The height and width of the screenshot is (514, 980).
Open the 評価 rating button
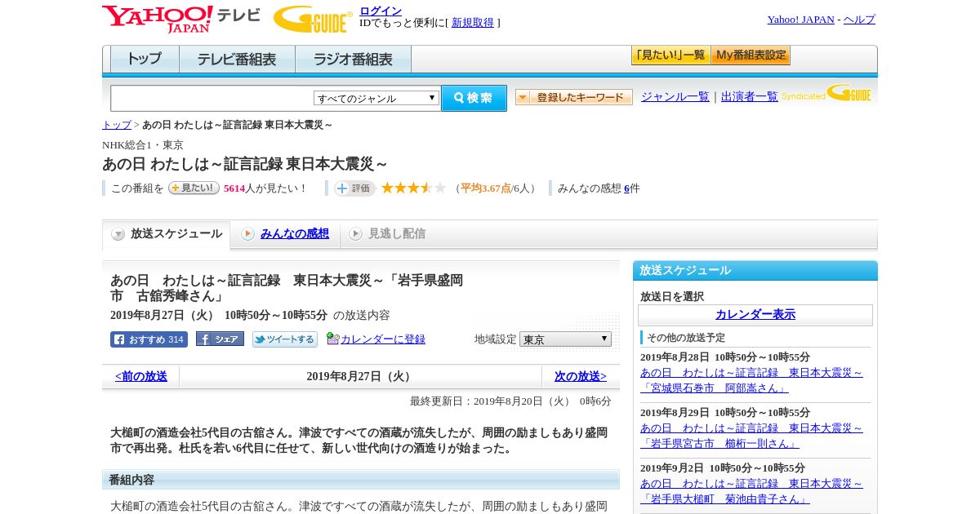click(354, 188)
